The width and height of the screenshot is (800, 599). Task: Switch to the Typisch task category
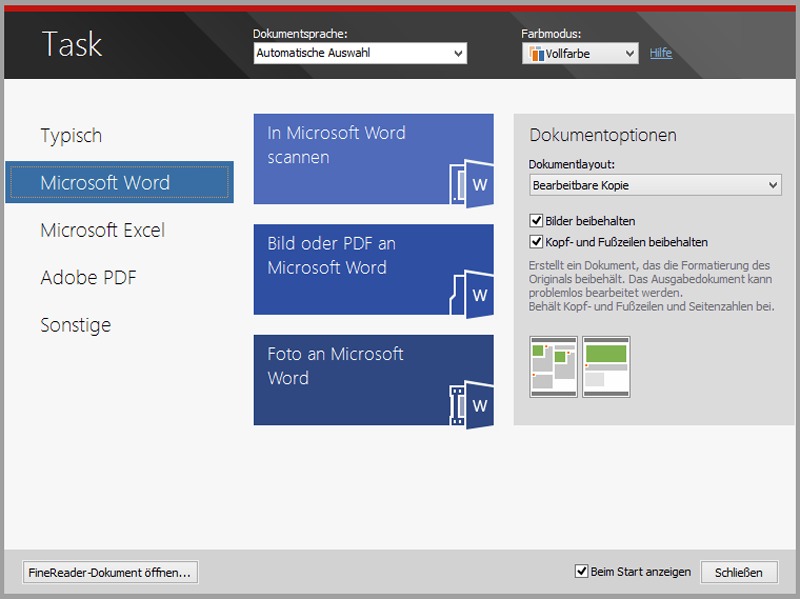tap(71, 136)
